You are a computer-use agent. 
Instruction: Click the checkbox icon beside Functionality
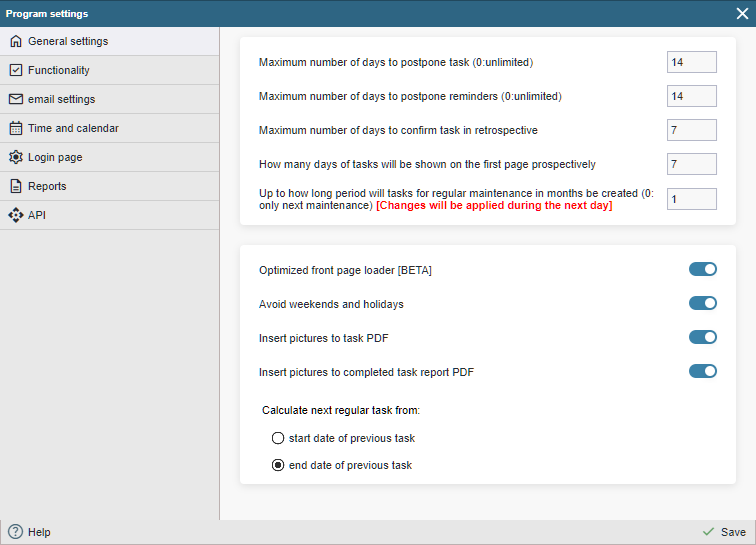point(15,70)
